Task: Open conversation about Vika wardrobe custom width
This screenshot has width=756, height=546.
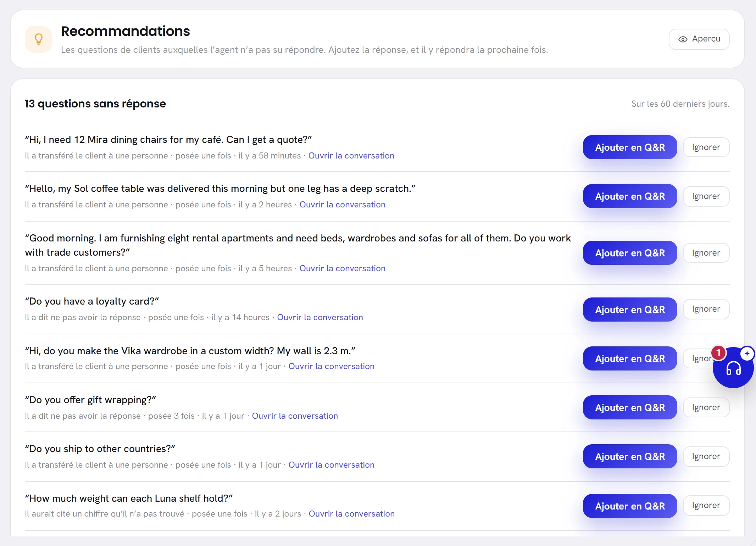Action: [x=331, y=366]
